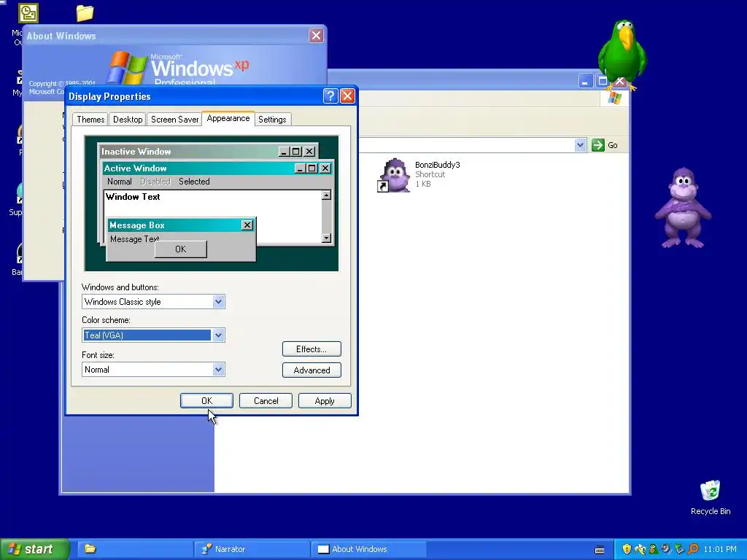Click Normal menu item in preview
This screenshot has width=747, height=560.
[119, 182]
